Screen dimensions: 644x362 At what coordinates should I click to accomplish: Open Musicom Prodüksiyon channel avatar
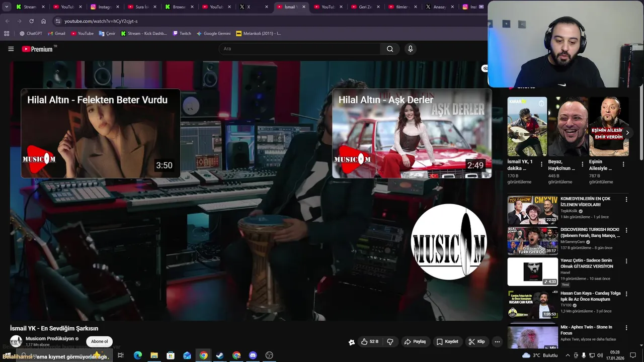click(16, 341)
